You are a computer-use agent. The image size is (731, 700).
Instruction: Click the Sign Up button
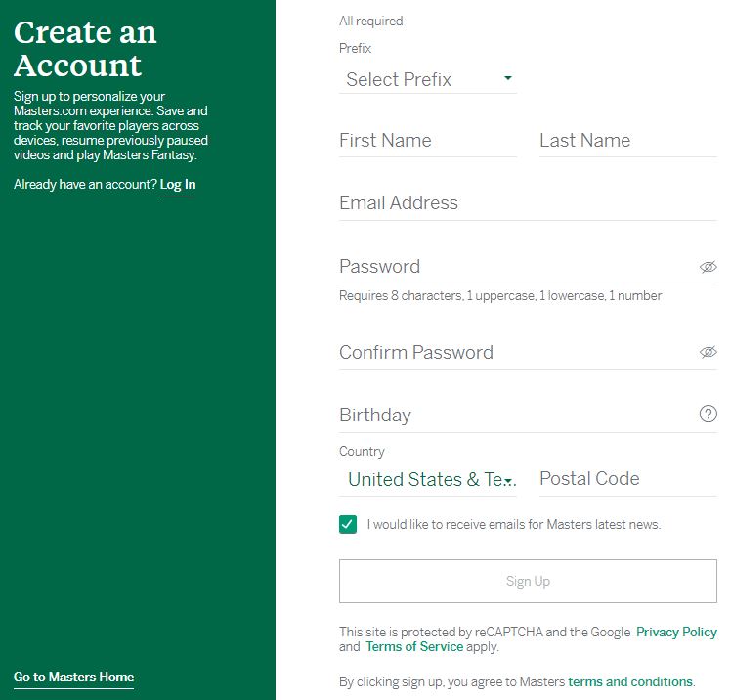528,581
